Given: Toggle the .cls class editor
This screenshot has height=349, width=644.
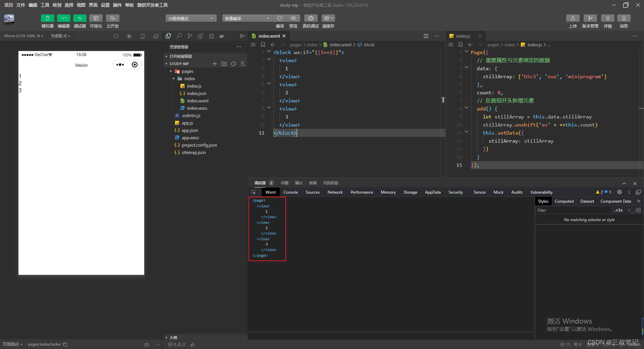Looking at the screenshot, I should pyautogui.click(x=618, y=210).
